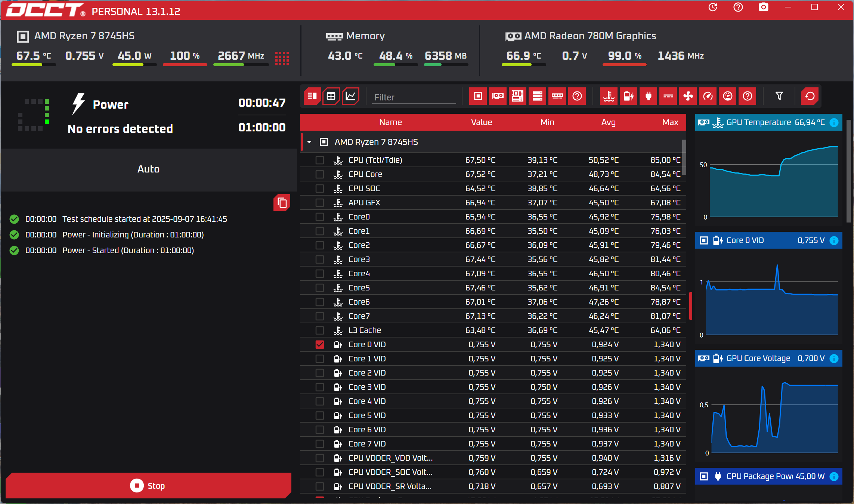Take a screenshot with the camera icon
This screenshot has height=504, width=854.
(763, 7)
